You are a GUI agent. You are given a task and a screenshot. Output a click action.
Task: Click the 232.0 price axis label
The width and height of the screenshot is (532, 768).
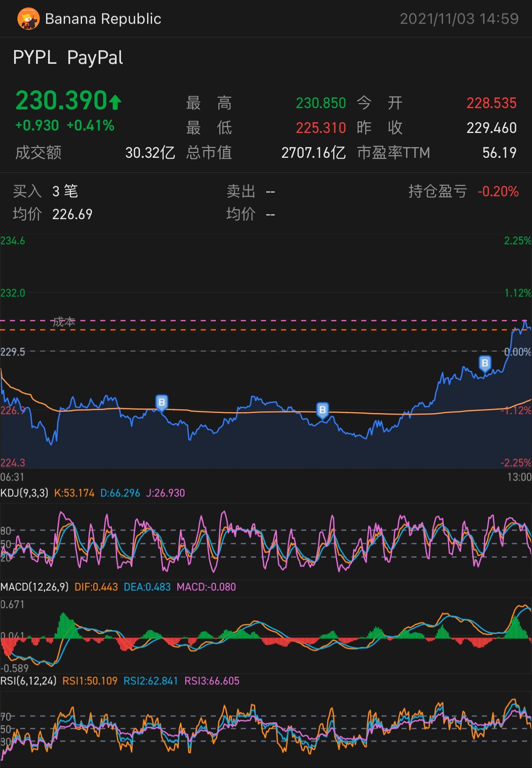point(12,293)
